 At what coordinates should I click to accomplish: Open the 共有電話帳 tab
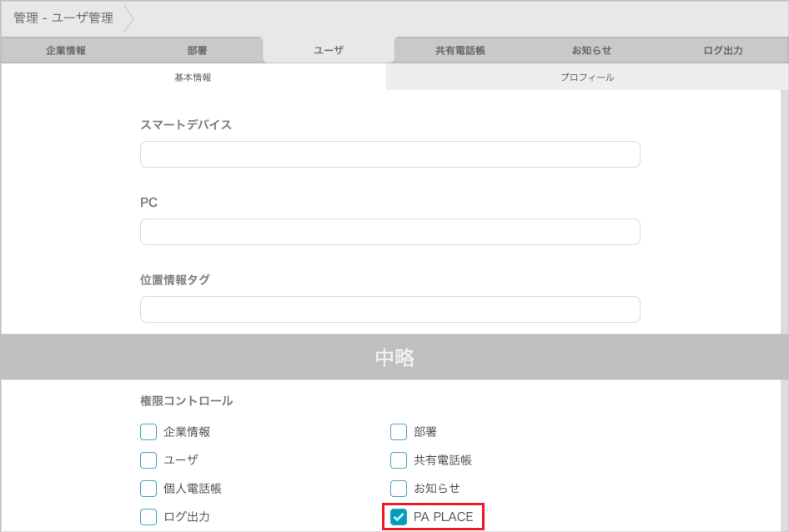point(460,50)
